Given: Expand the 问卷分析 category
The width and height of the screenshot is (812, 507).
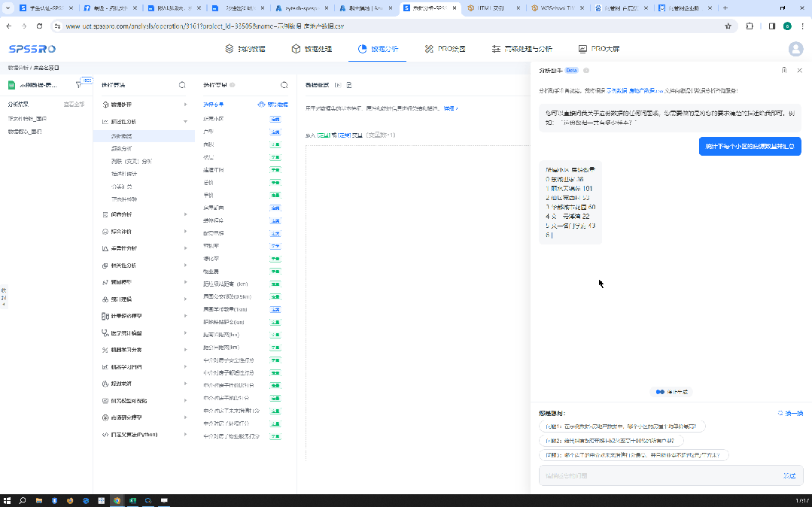Looking at the screenshot, I should [x=185, y=214].
